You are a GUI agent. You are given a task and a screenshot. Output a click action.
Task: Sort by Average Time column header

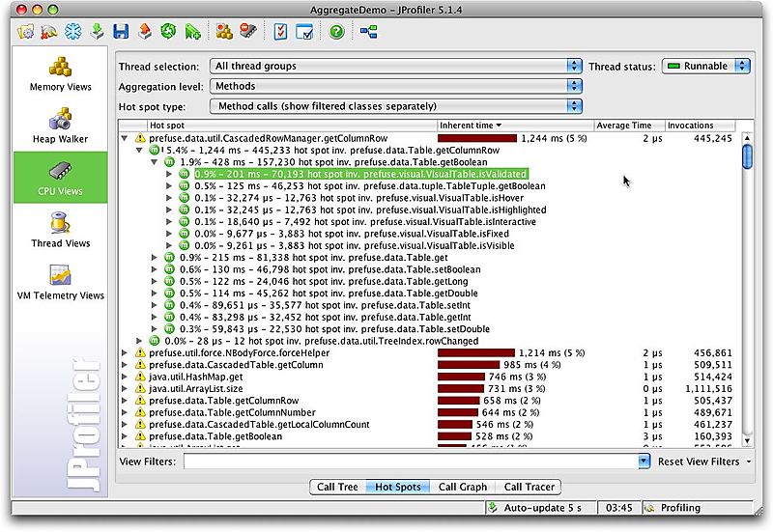(630, 126)
